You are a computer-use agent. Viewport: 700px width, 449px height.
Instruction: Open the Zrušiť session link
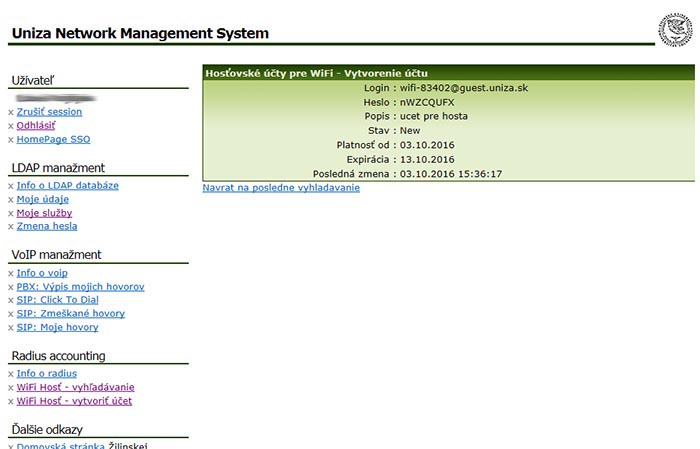click(49, 112)
